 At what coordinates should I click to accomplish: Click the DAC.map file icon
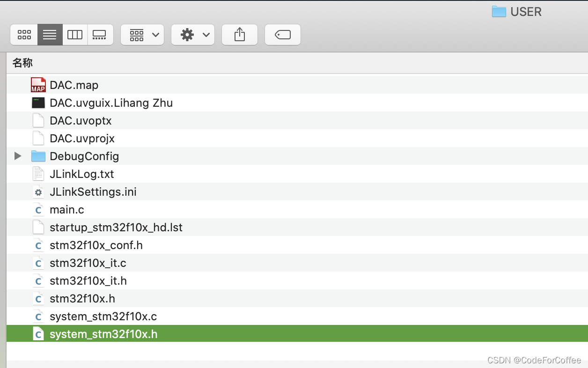click(x=38, y=85)
